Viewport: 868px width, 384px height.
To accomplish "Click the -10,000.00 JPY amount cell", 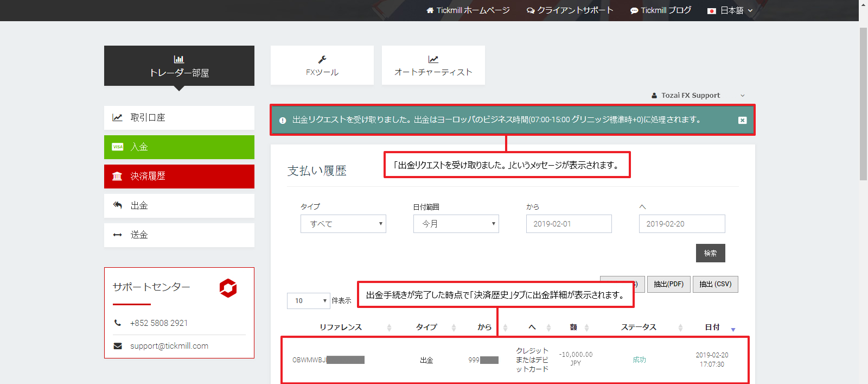I will pos(576,358).
